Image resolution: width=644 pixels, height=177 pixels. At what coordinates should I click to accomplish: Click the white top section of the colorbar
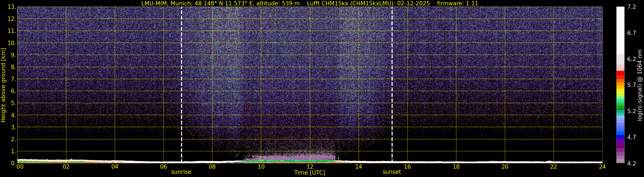620,30
